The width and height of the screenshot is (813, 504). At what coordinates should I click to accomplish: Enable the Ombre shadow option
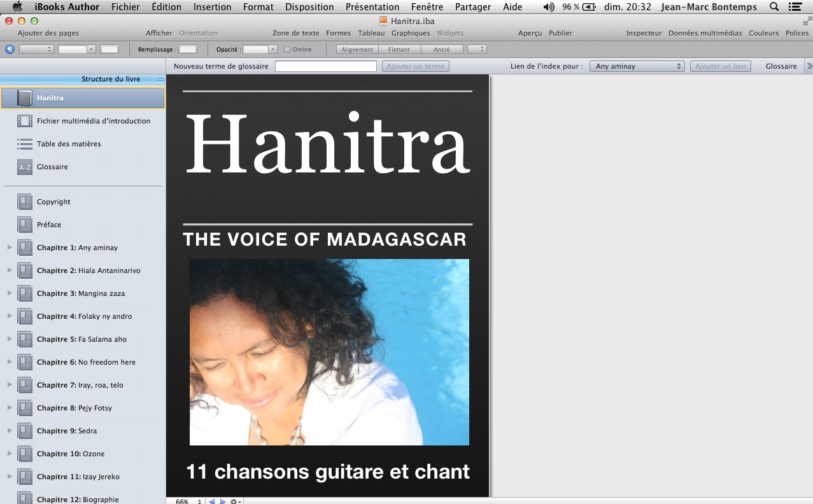[287, 49]
